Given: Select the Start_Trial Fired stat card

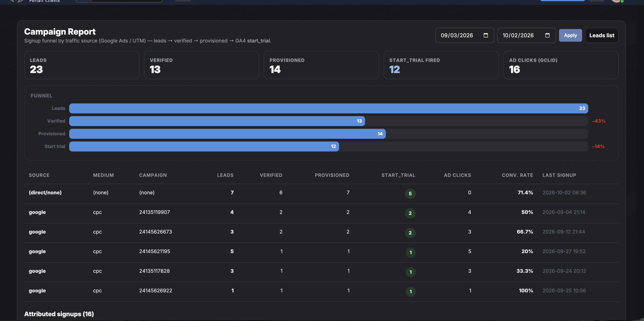Looking at the screenshot, I should click(x=441, y=65).
